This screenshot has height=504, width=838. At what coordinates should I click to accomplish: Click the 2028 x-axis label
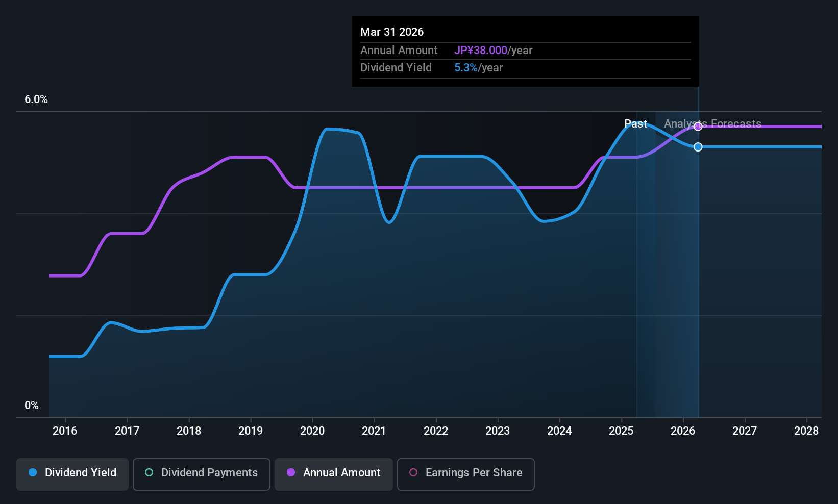806,431
